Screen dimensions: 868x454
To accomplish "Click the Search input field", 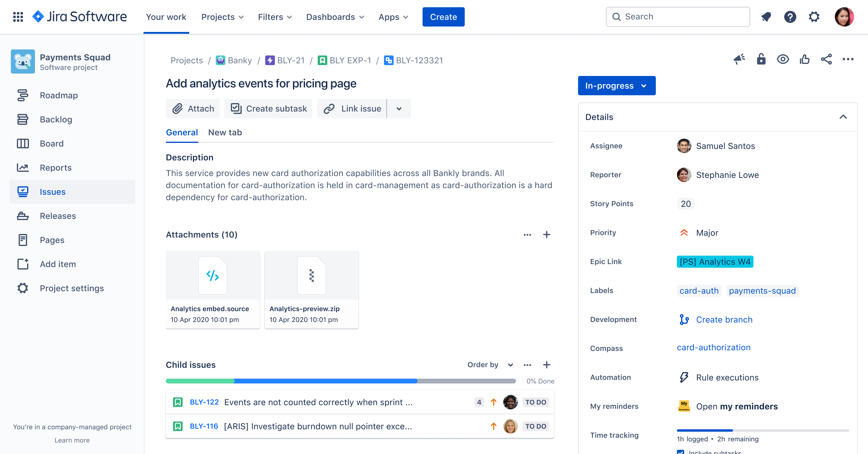I will click(677, 17).
